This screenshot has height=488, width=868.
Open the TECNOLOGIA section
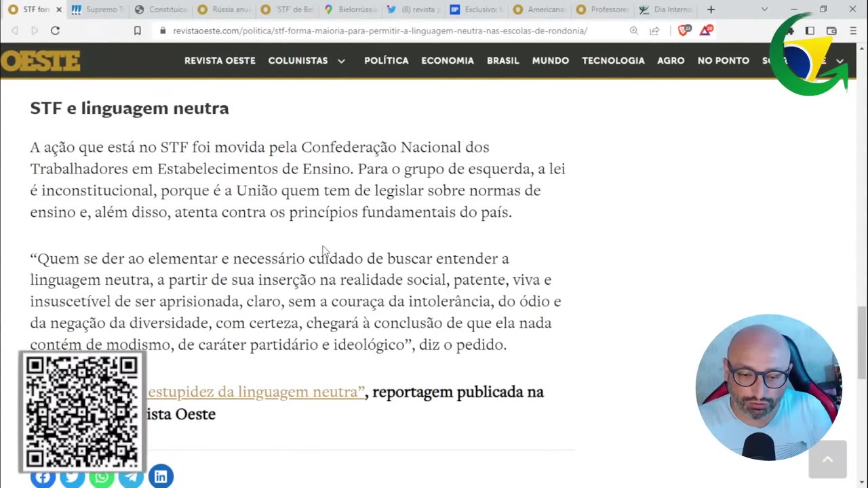coord(613,60)
